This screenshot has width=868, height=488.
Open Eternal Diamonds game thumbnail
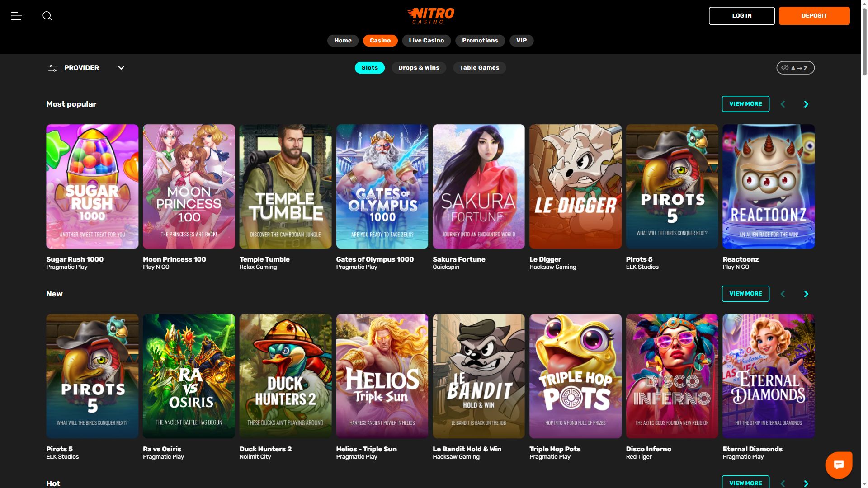(769, 376)
